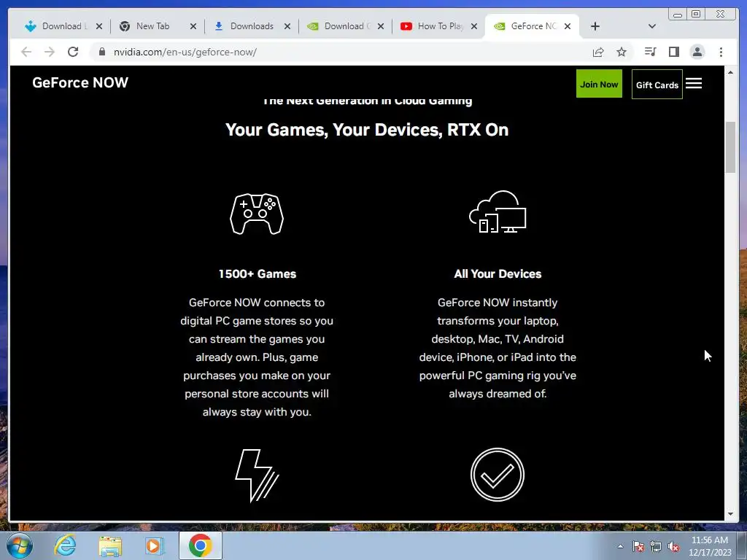Open Windows Media Player from taskbar

coord(154,546)
